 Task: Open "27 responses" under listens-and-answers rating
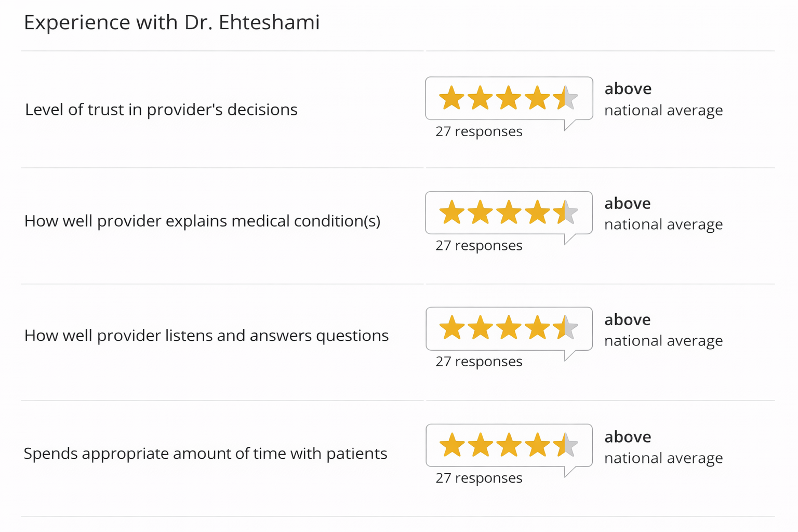coord(478,361)
